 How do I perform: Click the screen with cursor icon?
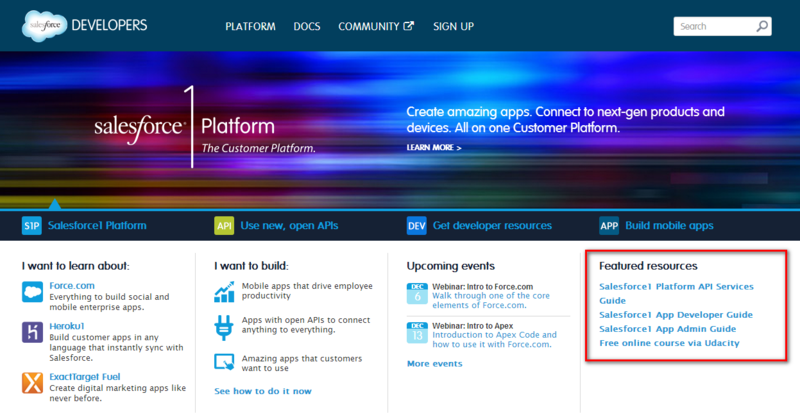tap(224, 362)
